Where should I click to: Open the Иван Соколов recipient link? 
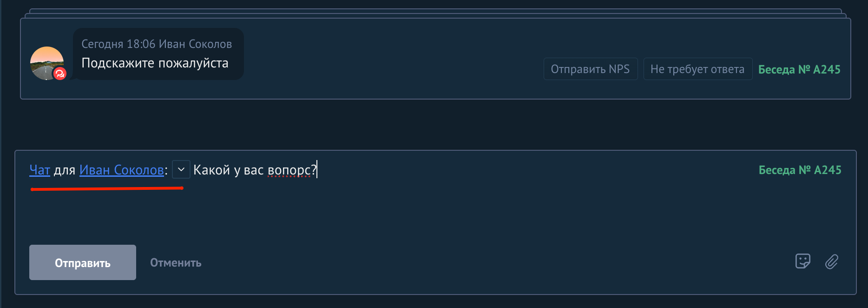[x=122, y=170]
